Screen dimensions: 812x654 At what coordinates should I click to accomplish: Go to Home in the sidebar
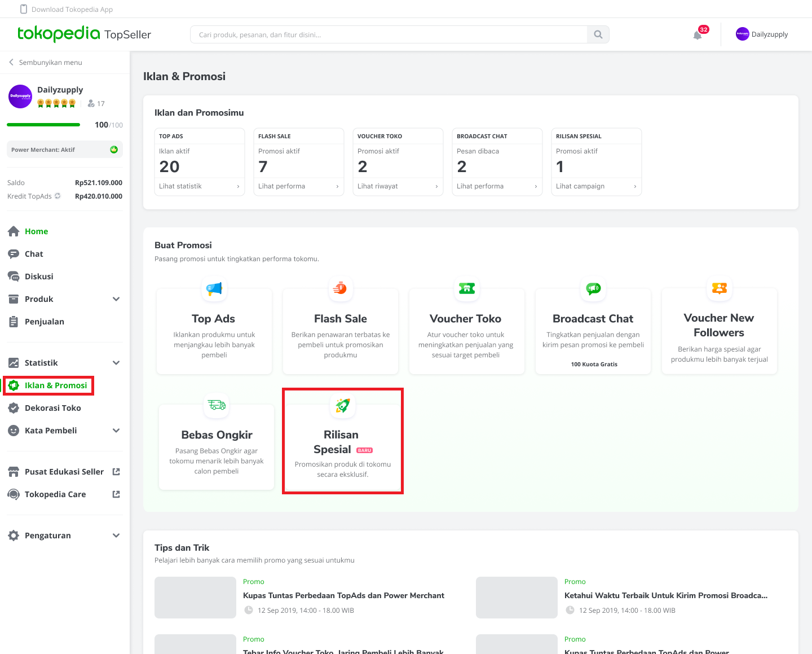click(x=36, y=231)
